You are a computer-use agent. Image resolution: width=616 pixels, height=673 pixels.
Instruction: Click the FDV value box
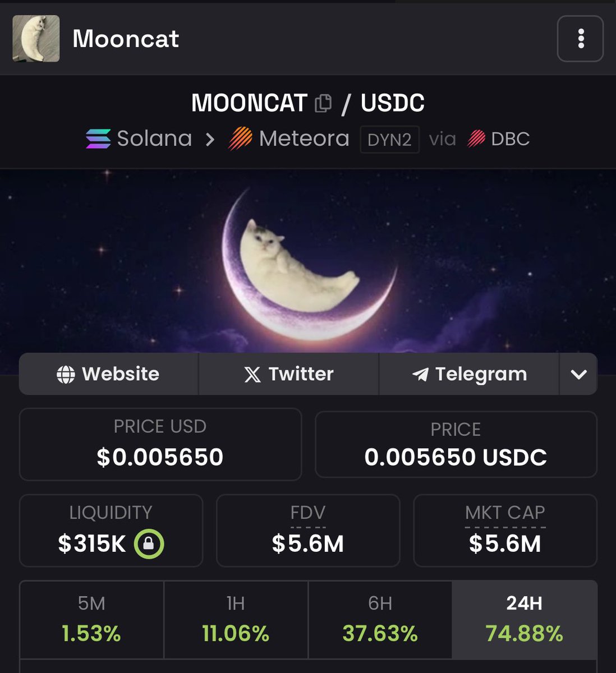(308, 531)
